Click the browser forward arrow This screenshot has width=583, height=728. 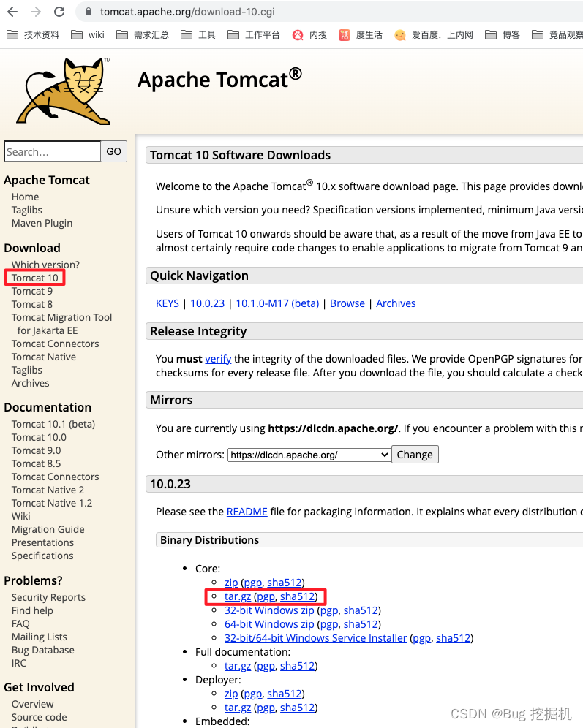coord(36,12)
